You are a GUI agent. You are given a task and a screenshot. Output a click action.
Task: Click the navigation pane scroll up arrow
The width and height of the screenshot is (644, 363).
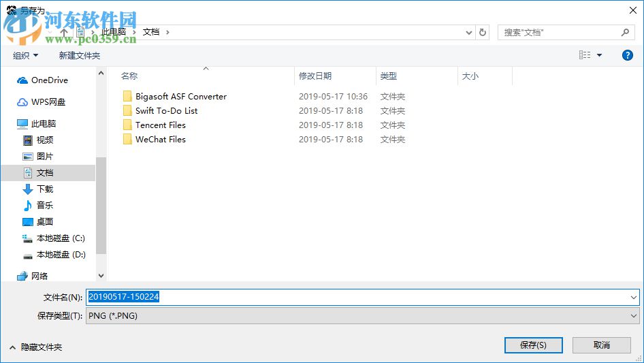click(101, 73)
